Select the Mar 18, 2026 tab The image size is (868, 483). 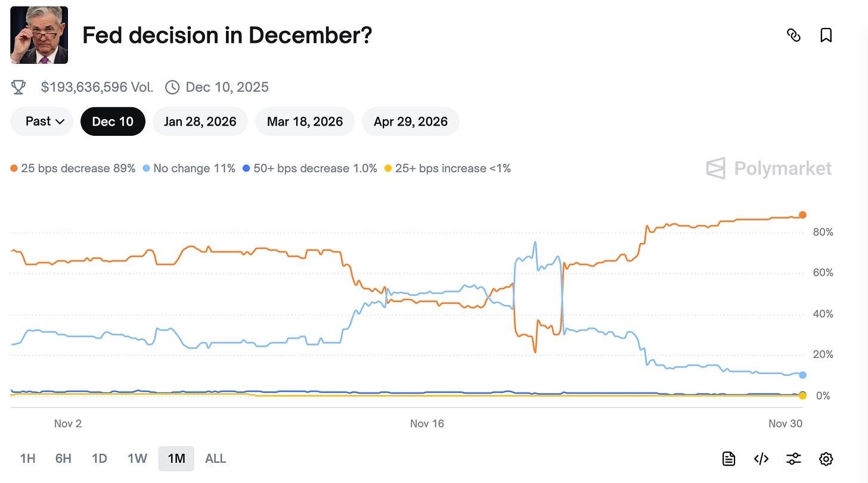[305, 121]
